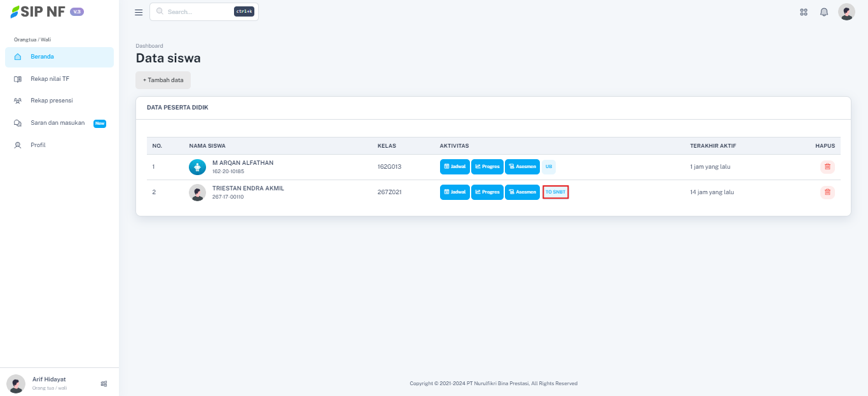View Progres for Triestan Endra Akmil
This screenshot has width=868, height=396.
click(488, 192)
